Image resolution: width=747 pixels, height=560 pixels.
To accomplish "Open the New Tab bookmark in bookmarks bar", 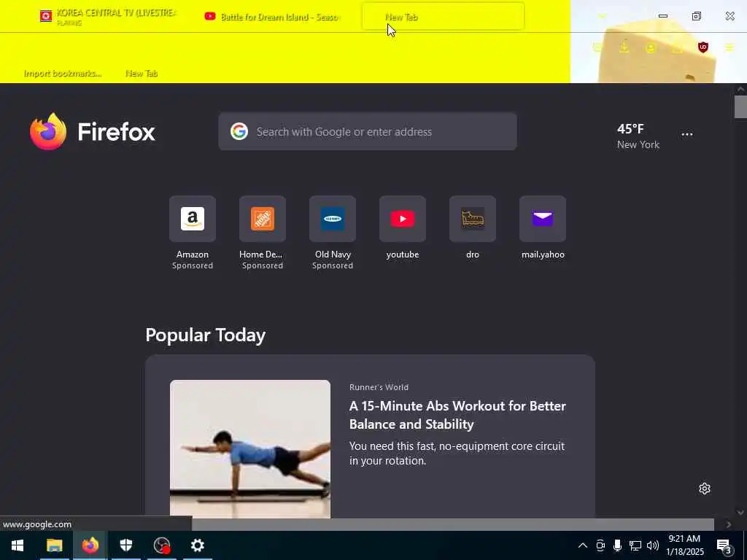I will coord(142,74).
